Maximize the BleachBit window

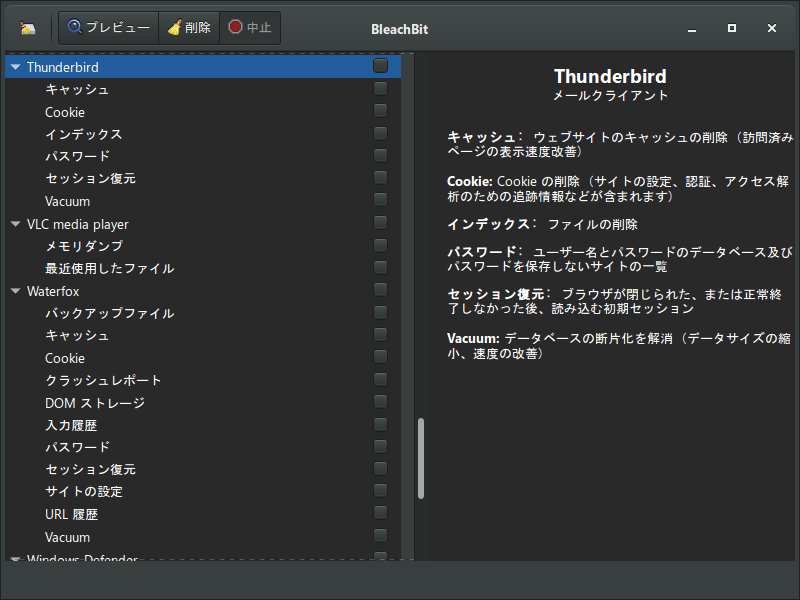732,28
